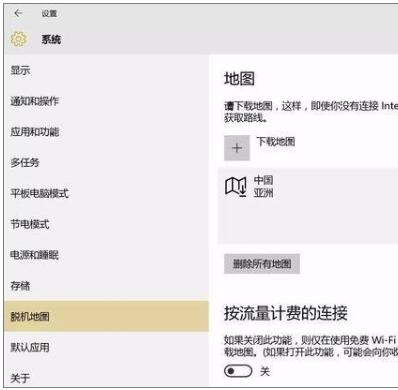Click the 设置 window title
398x390 pixels.
click(49, 13)
